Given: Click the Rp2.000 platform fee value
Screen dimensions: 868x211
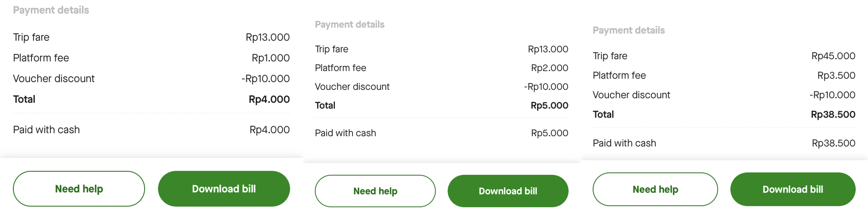Looking at the screenshot, I should pos(549,68).
